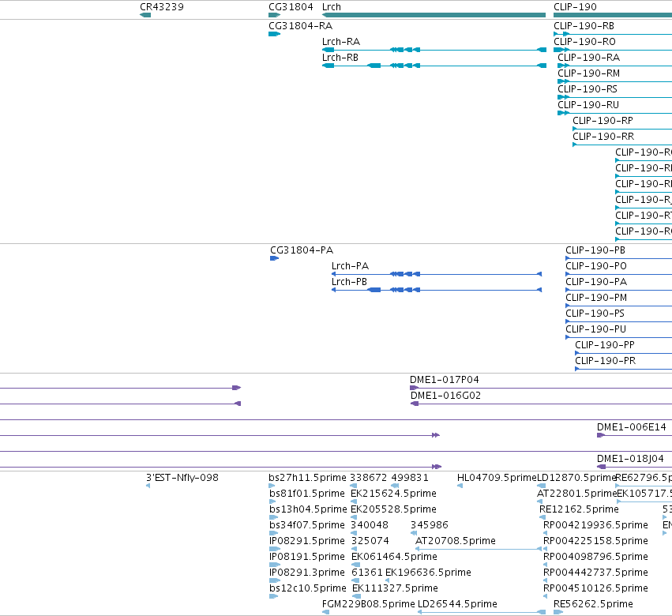Open EST IP08291.3prime
The image size is (672, 616).
(x=307, y=573)
